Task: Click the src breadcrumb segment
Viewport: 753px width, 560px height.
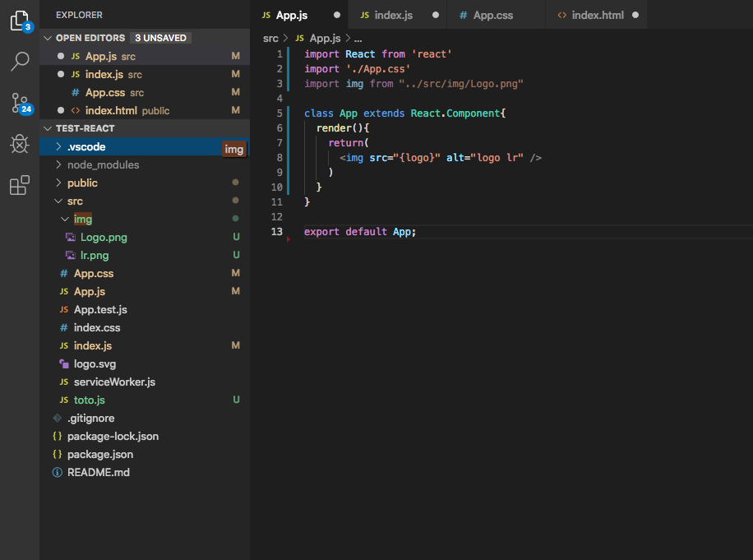Action: (270, 39)
